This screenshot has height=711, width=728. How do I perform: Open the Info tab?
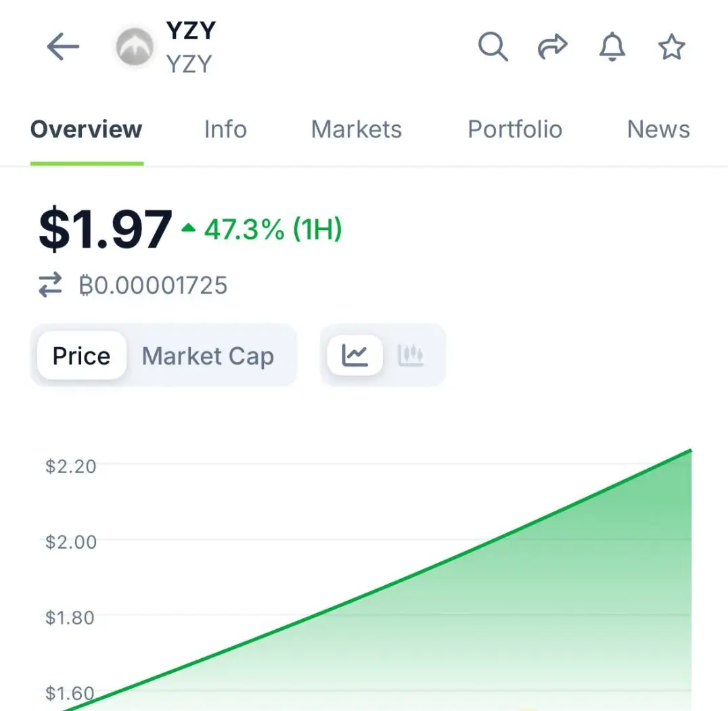[226, 129]
